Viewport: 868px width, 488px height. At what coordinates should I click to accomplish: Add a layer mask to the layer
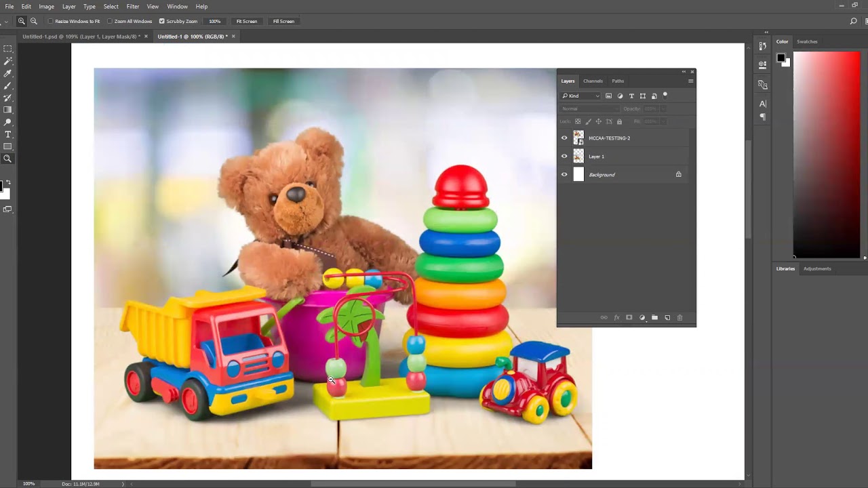(x=629, y=317)
